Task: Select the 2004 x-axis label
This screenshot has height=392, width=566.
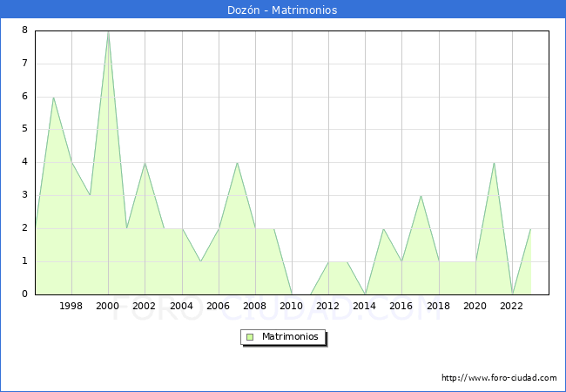Action: pos(181,306)
